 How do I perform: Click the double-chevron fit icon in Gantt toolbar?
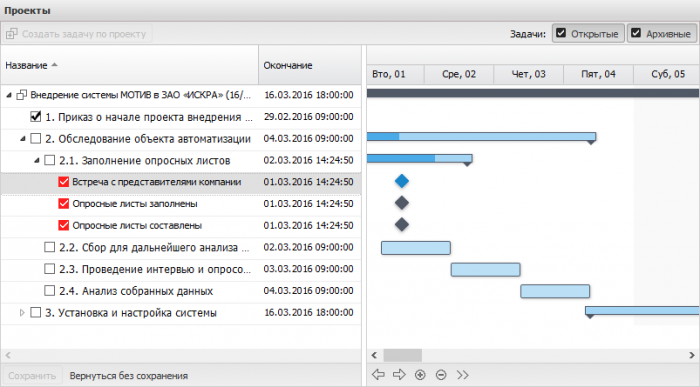[462, 375]
